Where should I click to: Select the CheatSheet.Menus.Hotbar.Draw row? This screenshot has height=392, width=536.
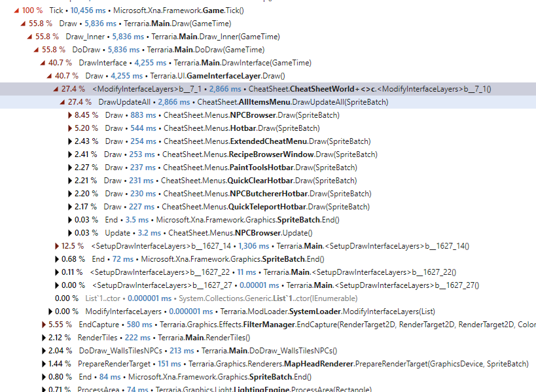click(x=268, y=128)
